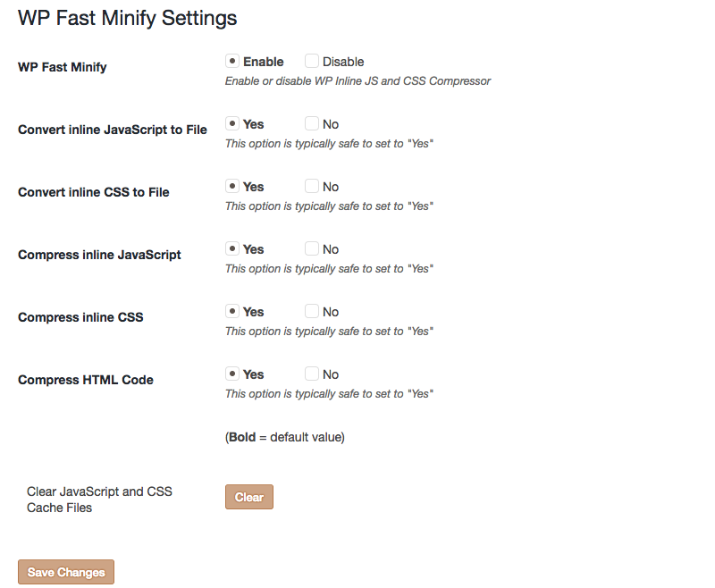Select Enable for WP Fast Minify
Viewport: 715px width, 588px height.
coord(232,61)
